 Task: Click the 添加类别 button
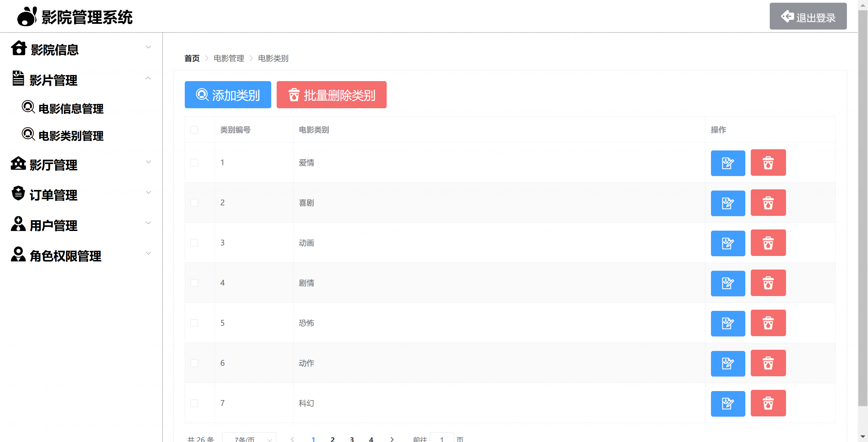click(228, 95)
